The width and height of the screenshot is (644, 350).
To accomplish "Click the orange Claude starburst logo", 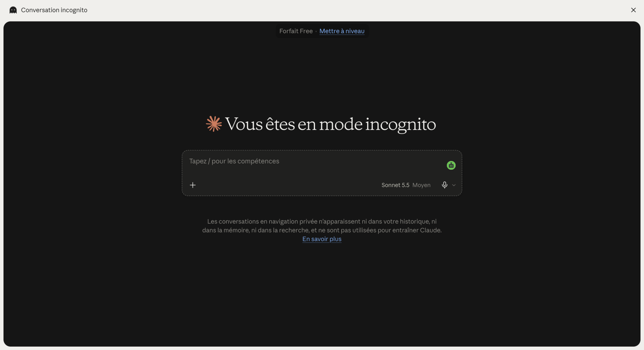I will pyautogui.click(x=214, y=124).
